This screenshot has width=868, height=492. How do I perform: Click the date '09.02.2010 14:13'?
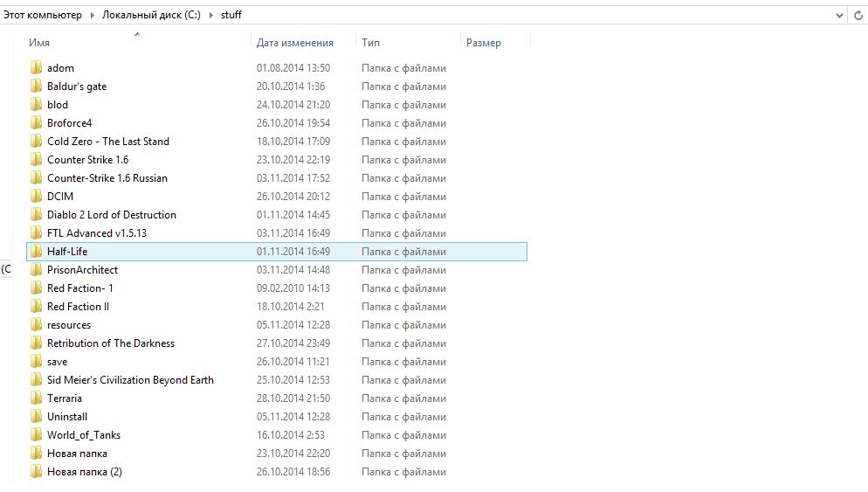point(293,288)
